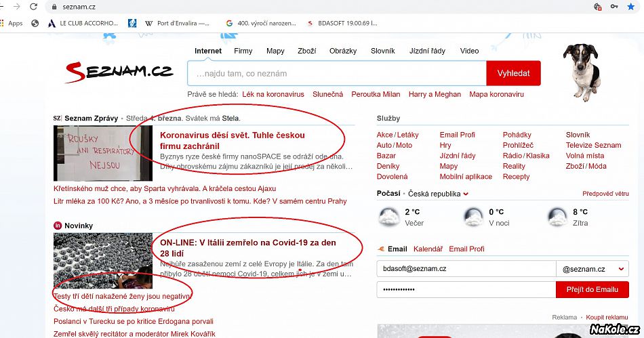Select the Jízdní řády search tab

pos(427,51)
